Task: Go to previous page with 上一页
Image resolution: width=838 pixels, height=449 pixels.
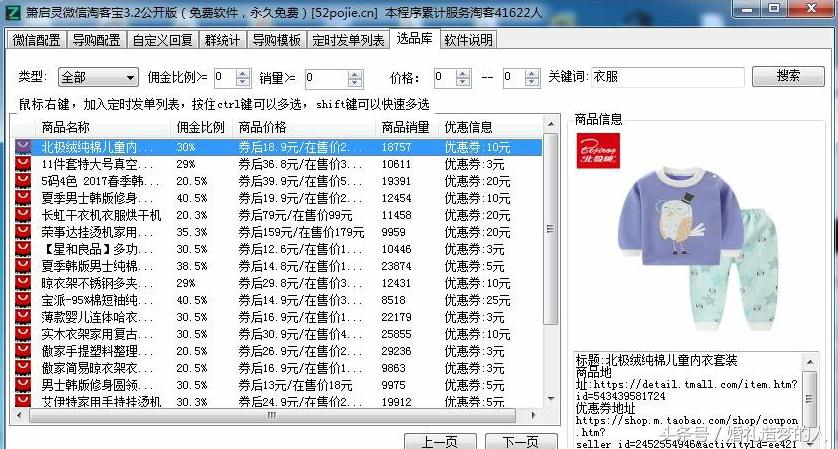Action: click(x=440, y=442)
